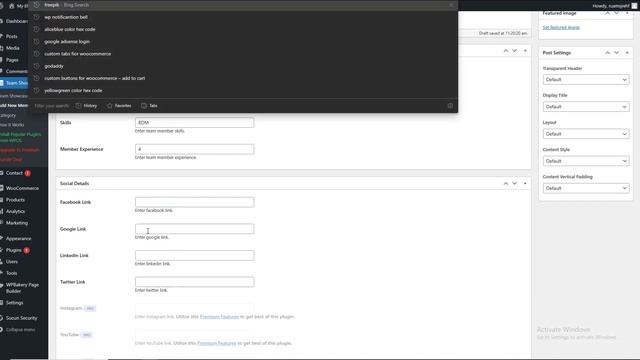Screen dimensions: 640x360
Task: Move Social Details panel down
Action: tap(514, 183)
